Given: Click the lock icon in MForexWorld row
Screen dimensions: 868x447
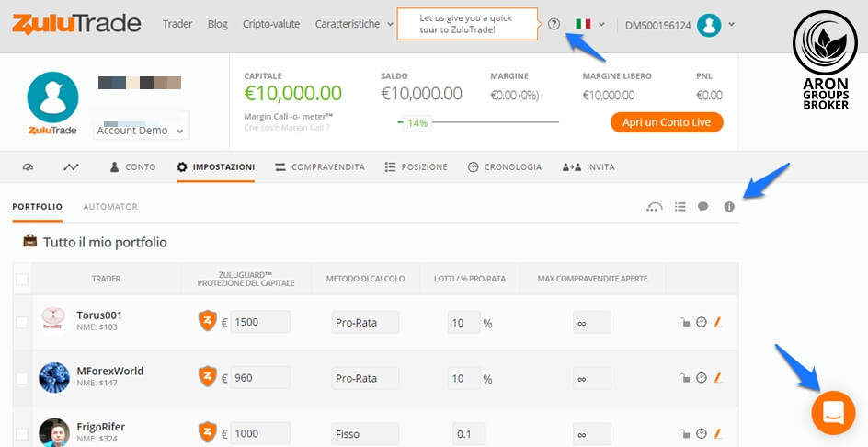Looking at the screenshot, I should 685,378.
